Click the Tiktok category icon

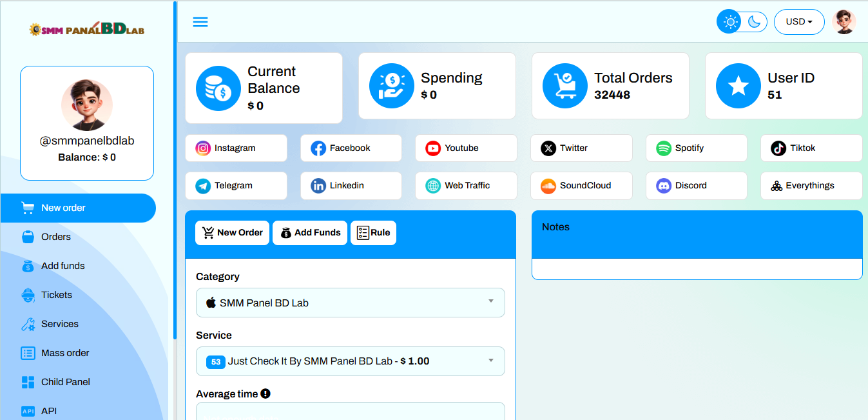point(778,148)
